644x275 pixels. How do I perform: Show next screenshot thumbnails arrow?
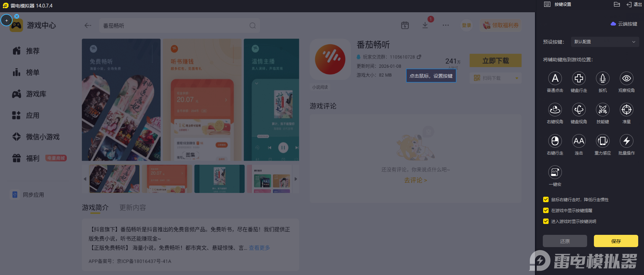pos(296,179)
